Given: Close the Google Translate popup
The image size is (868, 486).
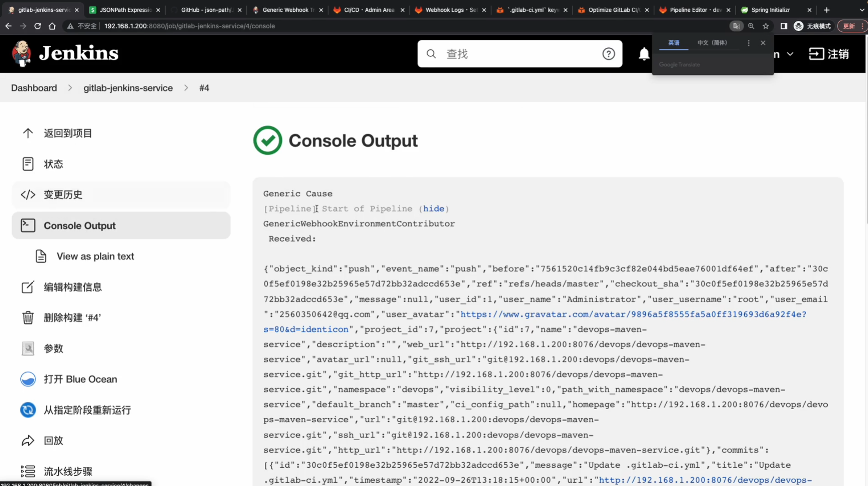Looking at the screenshot, I should point(763,43).
